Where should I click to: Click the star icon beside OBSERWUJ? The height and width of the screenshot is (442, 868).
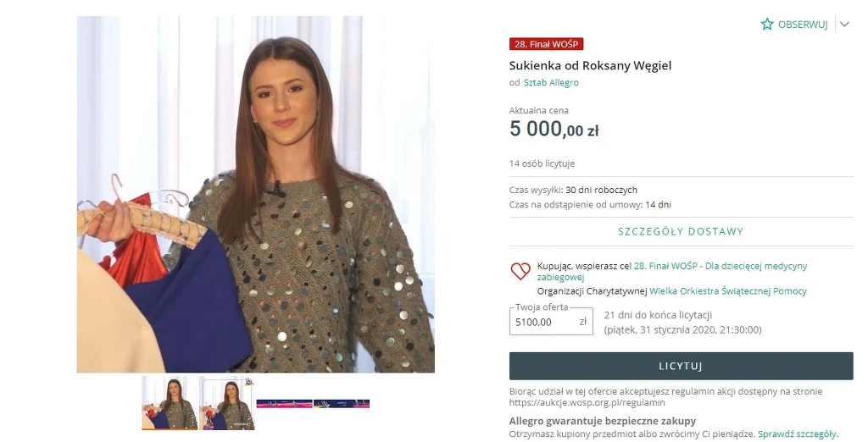click(766, 24)
